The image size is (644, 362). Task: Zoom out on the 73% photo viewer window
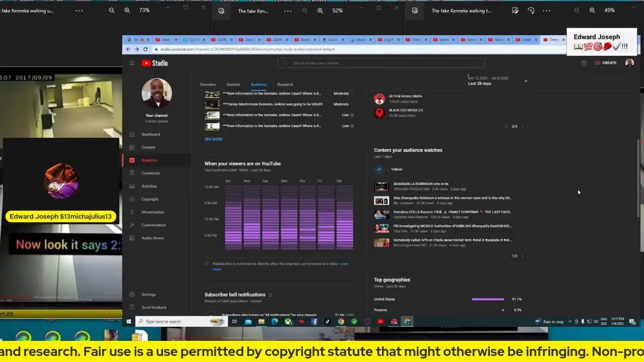(112, 10)
